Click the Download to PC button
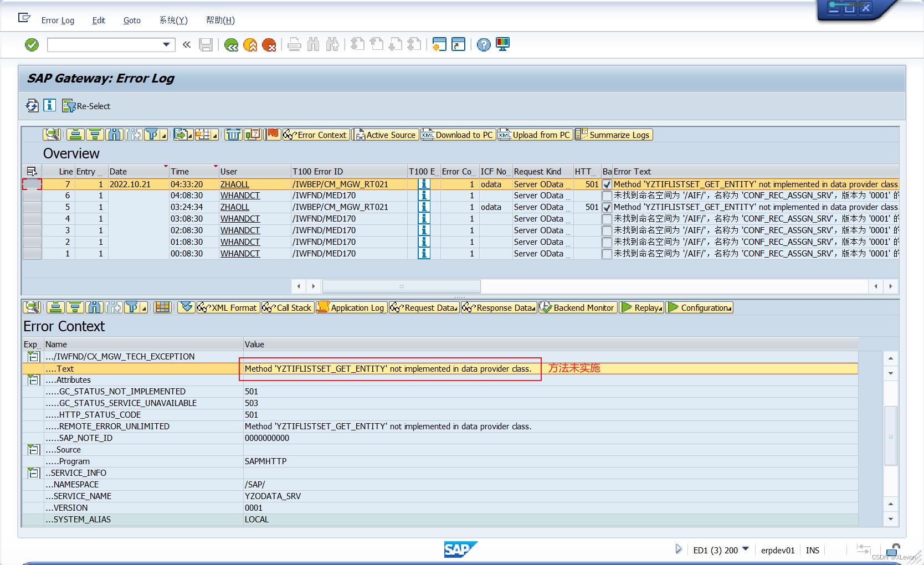The image size is (924, 565). click(x=458, y=135)
